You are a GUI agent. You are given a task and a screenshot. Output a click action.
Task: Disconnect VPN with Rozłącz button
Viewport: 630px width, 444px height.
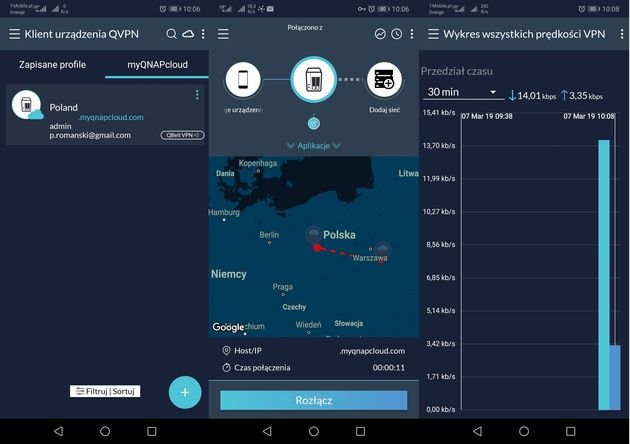pos(313,401)
